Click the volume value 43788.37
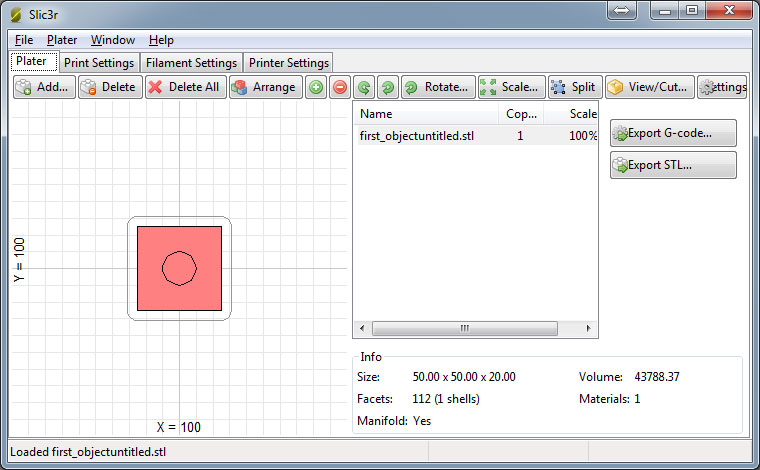 (x=657, y=377)
